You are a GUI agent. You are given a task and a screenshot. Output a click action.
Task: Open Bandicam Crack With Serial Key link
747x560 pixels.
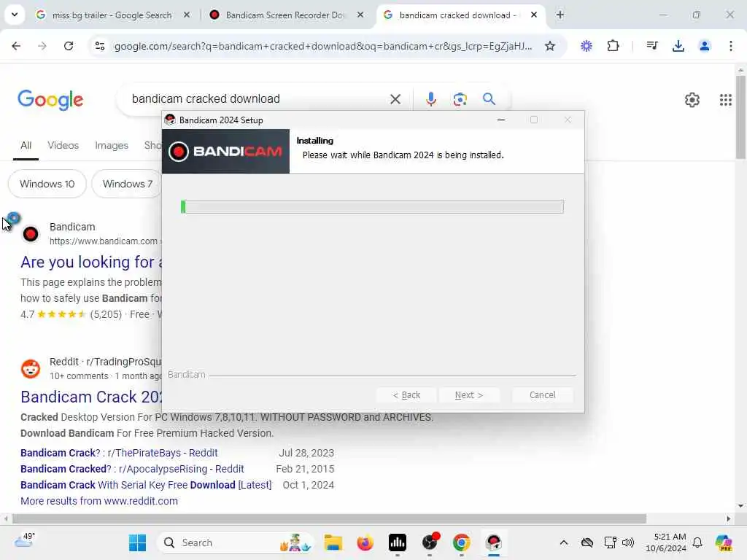tap(146, 485)
